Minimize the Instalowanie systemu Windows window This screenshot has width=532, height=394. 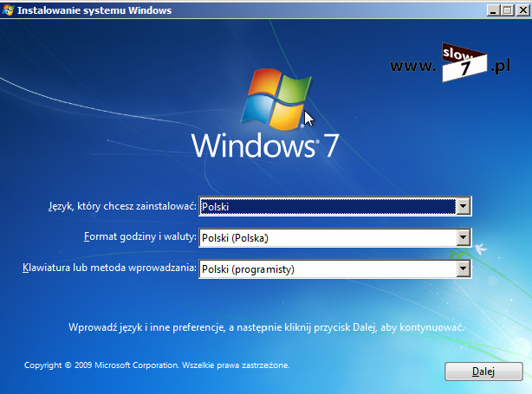tap(493, 10)
